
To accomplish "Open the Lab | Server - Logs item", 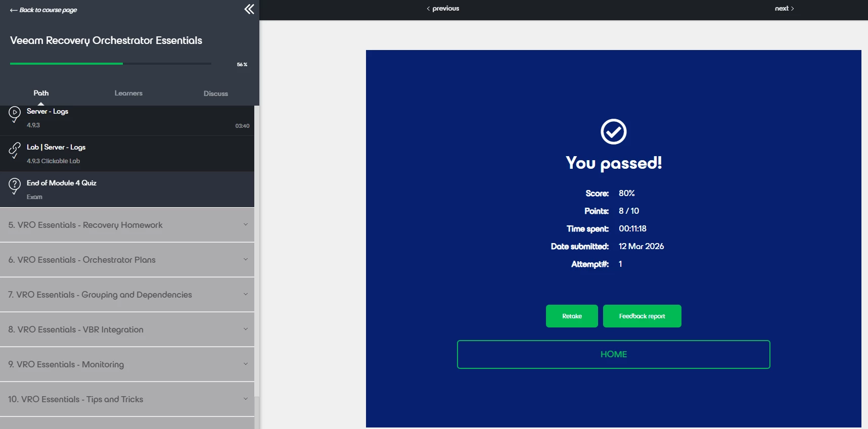I will [x=127, y=154].
